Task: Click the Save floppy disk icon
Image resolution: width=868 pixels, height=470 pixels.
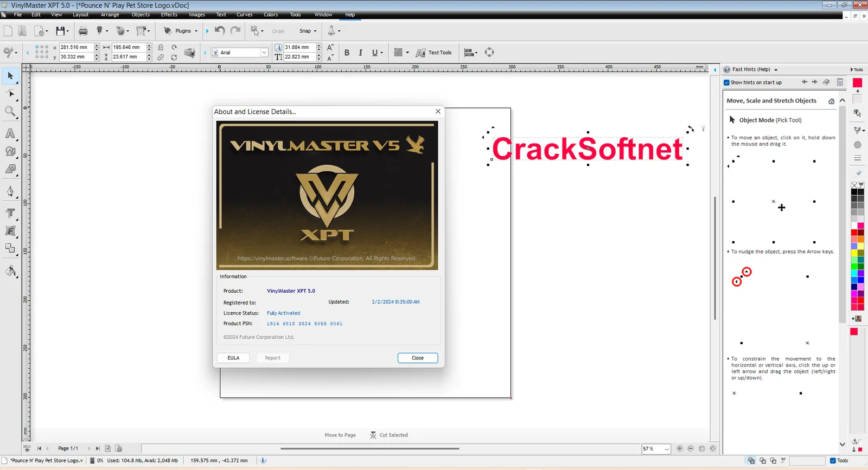Action: [60, 31]
